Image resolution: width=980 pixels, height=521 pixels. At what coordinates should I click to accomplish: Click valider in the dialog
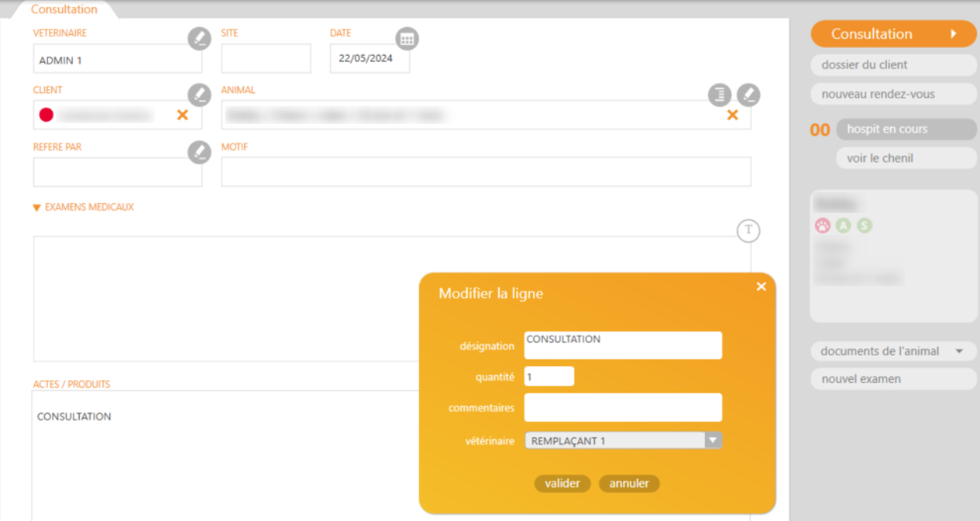click(x=562, y=483)
